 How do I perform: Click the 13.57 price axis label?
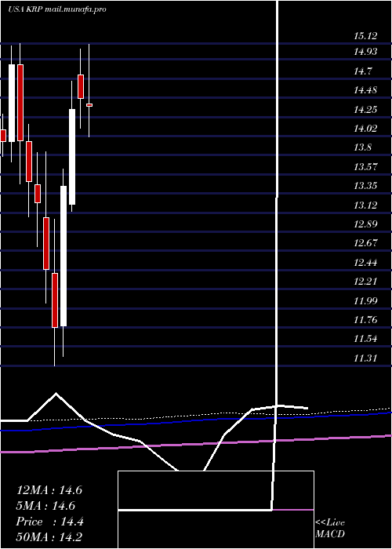[x=365, y=166]
